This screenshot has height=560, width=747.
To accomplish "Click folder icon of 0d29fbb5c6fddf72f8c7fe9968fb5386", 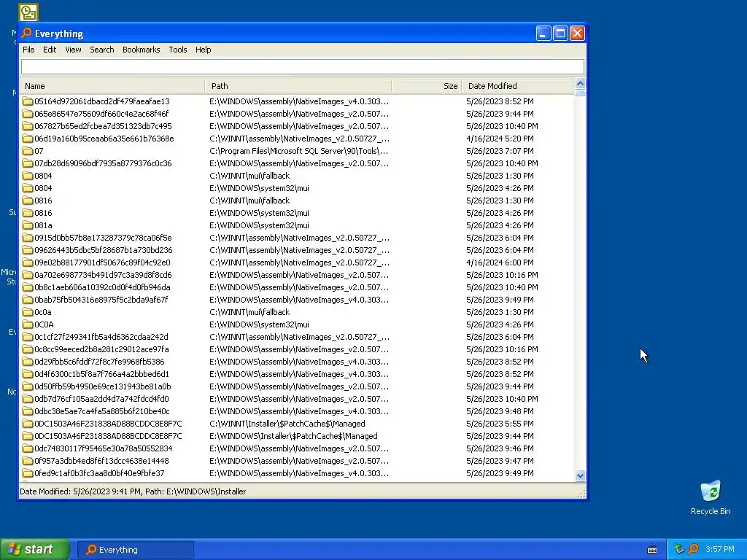I will tap(28, 362).
